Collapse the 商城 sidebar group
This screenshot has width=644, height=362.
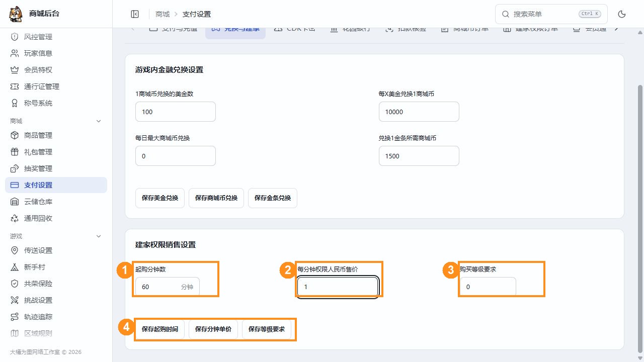click(x=99, y=121)
